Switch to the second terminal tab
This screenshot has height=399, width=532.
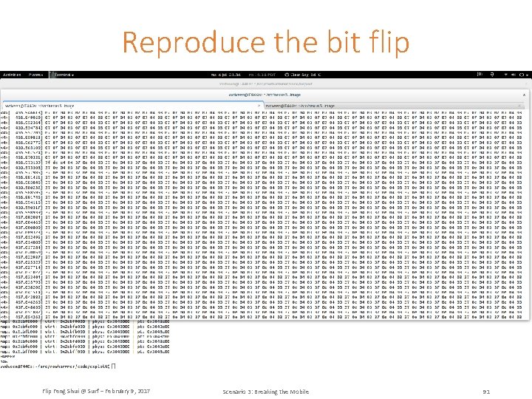395,106
